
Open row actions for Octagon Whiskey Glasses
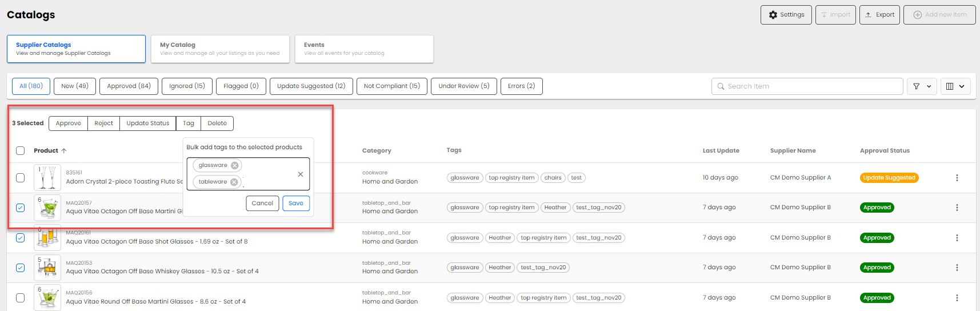pyautogui.click(x=957, y=268)
